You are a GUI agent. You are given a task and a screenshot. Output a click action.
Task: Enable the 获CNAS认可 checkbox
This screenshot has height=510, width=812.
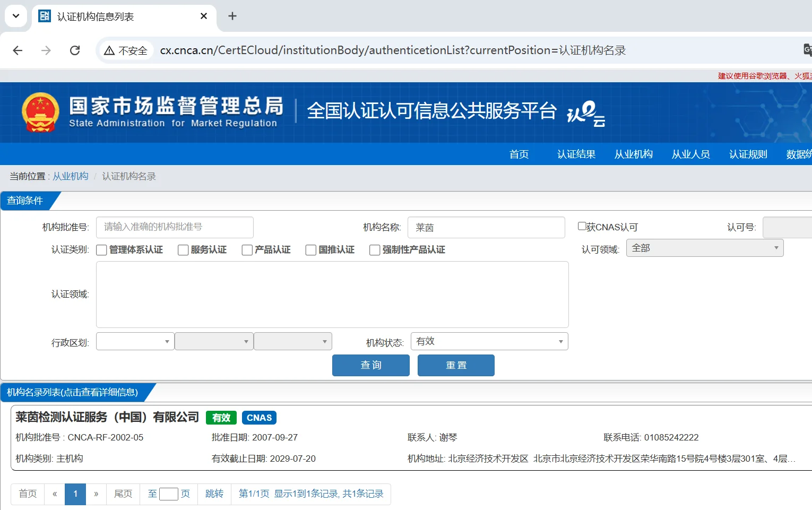(582, 226)
